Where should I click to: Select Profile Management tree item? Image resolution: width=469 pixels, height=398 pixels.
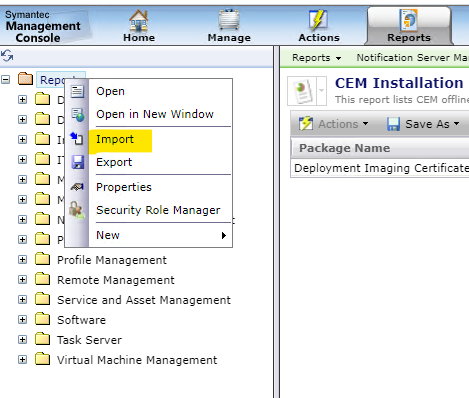click(112, 260)
